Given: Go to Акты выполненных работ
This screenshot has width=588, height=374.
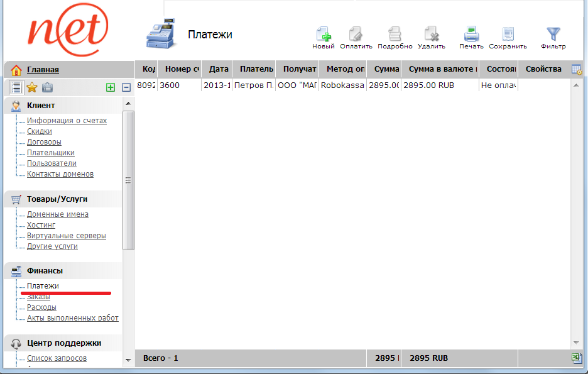Looking at the screenshot, I should (72, 318).
